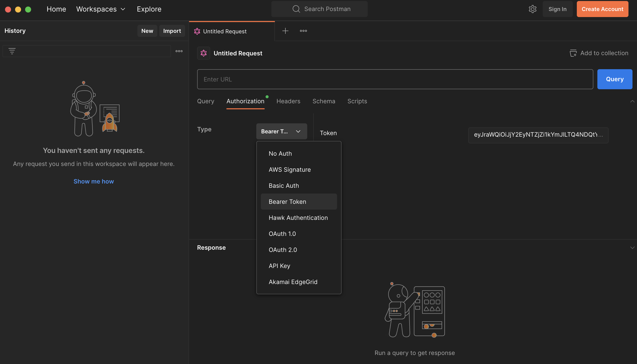Click Add to collection icon
This screenshot has height=364, width=637.
(x=573, y=53)
